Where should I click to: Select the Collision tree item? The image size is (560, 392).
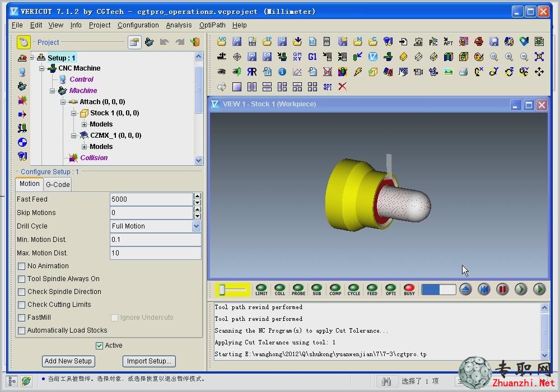(x=94, y=158)
